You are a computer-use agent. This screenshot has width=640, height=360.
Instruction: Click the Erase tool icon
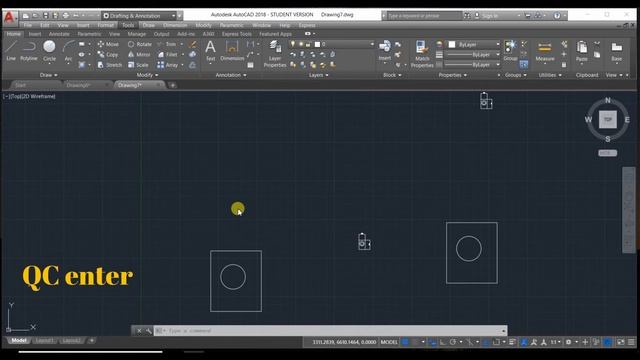[192, 44]
